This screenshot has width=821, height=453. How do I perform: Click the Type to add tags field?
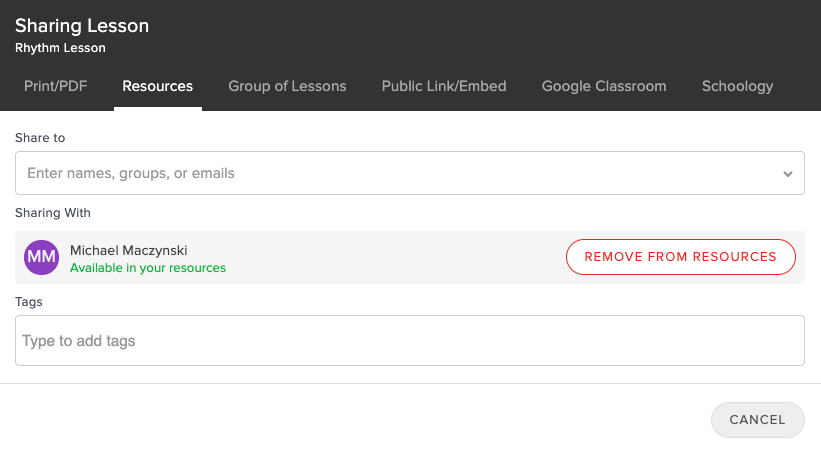click(x=409, y=340)
